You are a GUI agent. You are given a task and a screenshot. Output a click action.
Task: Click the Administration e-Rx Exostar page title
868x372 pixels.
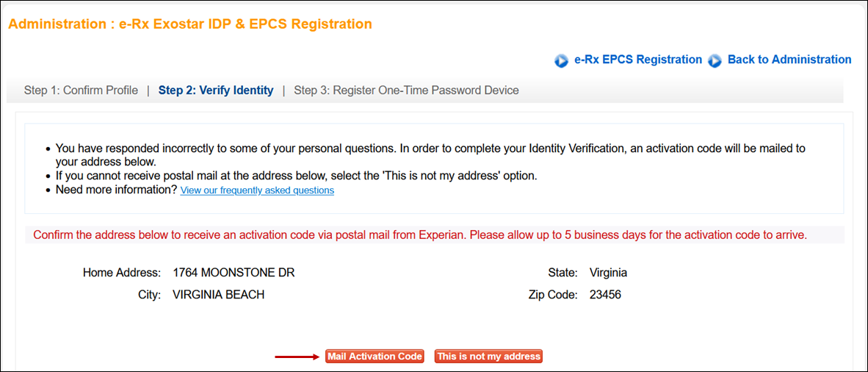pos(190,24)
